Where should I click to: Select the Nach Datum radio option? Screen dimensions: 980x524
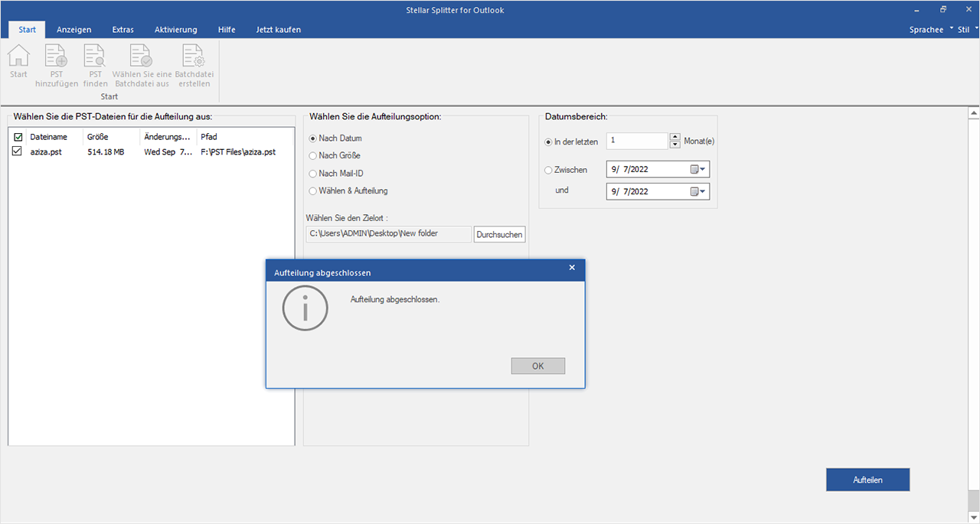(312, 138)
